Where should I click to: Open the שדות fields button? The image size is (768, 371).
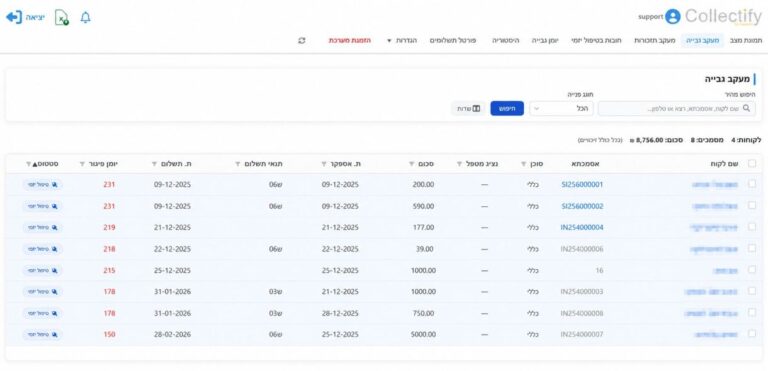[468, 108]
